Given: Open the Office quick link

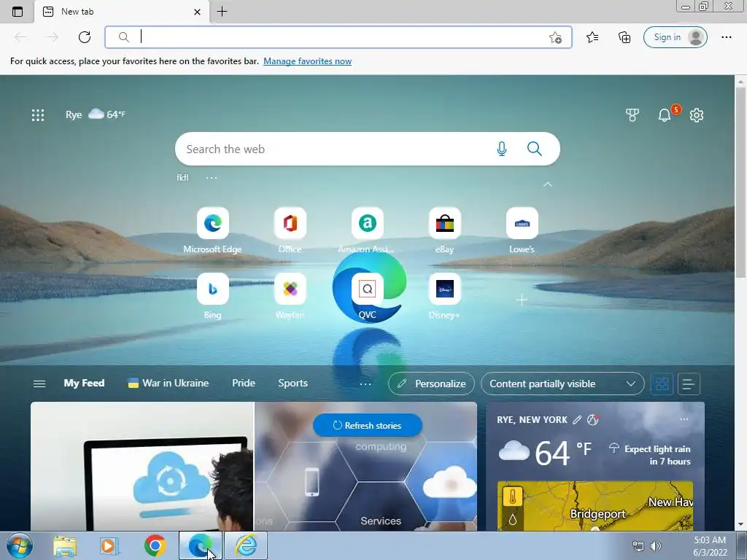Looking at the screenshot, I should point(290,230).
